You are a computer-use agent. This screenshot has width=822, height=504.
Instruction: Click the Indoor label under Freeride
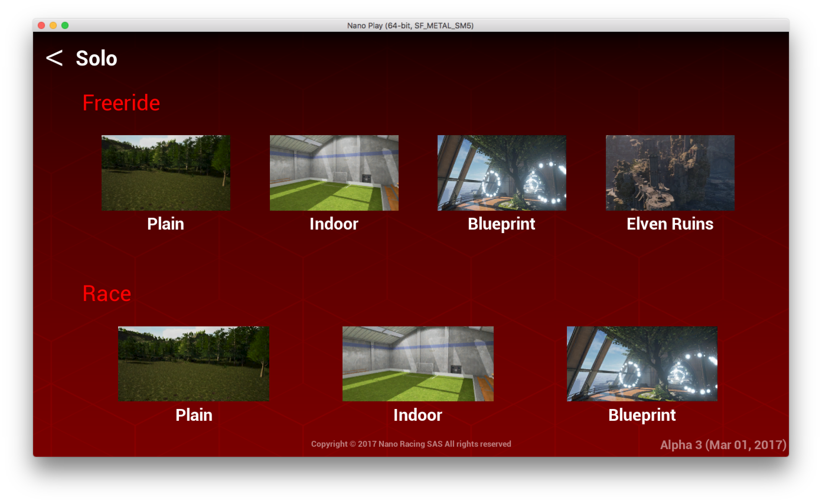pos(334,224)
